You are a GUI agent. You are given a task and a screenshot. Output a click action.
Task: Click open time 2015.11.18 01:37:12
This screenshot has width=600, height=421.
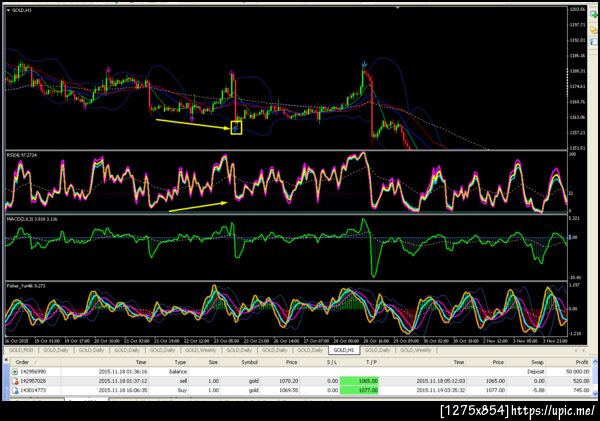tap(123, 381)
